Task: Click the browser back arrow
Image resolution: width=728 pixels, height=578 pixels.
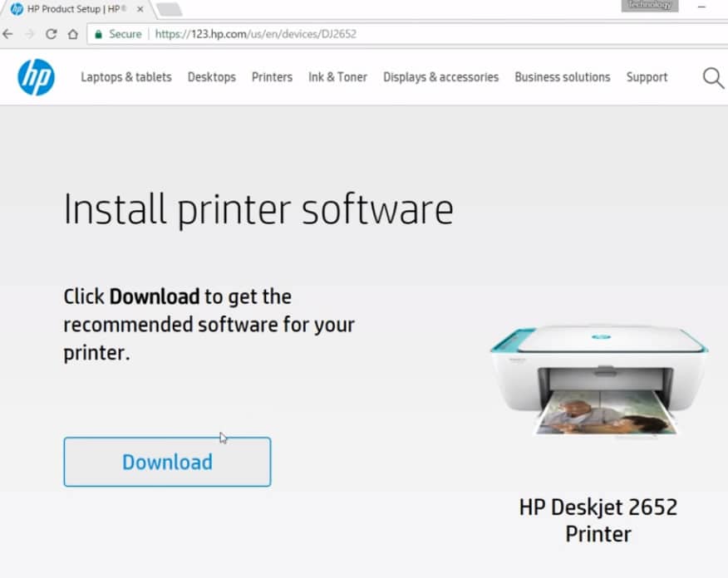Action: [x=8, y=34]
